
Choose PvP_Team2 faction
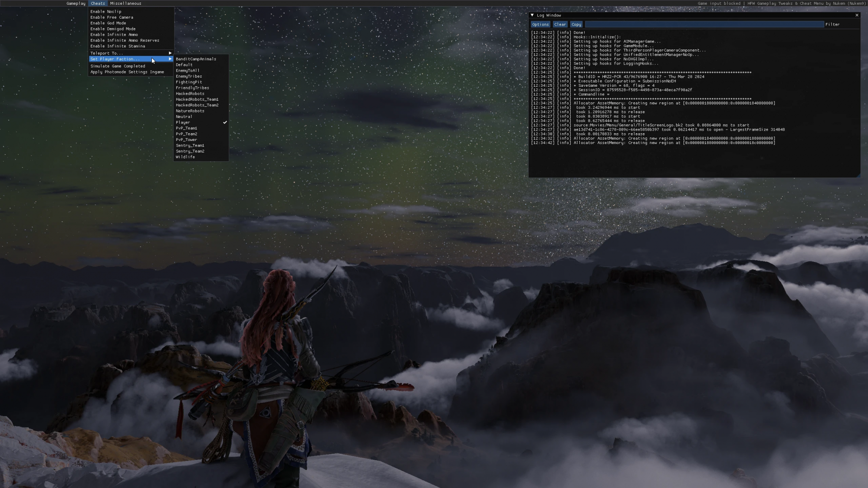201,134
